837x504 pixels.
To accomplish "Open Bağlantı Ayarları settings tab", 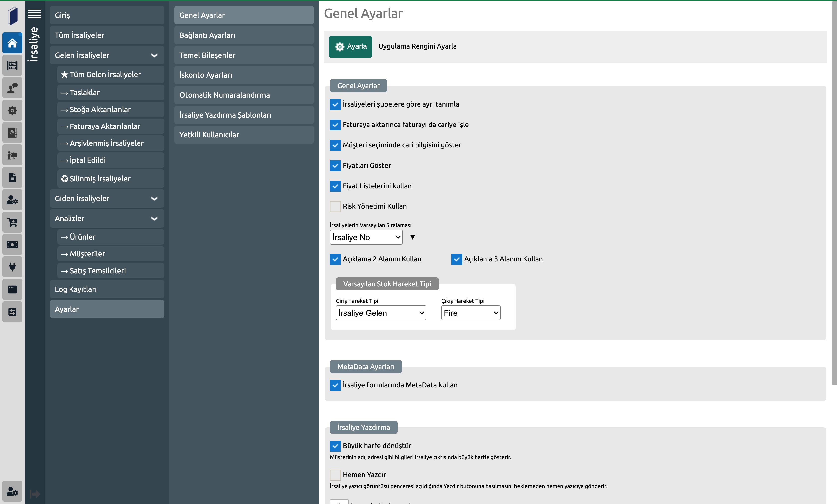I will [x=244, y=35].
